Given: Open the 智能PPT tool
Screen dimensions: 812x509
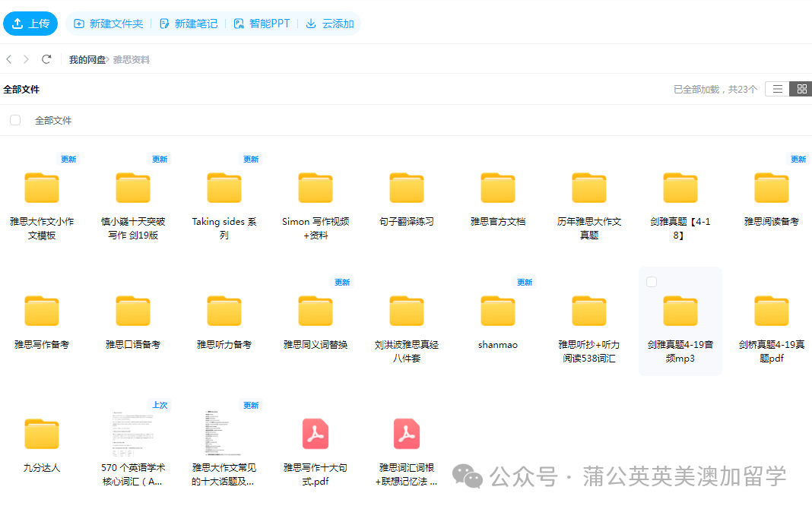Looking at the screenshot, I should 237,24.
